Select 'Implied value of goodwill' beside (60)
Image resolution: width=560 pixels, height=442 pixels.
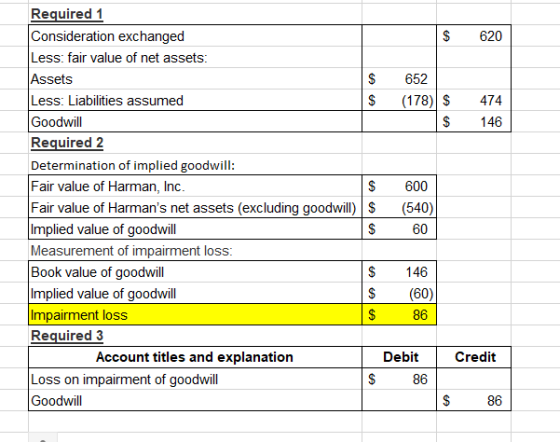click(195, 293)
